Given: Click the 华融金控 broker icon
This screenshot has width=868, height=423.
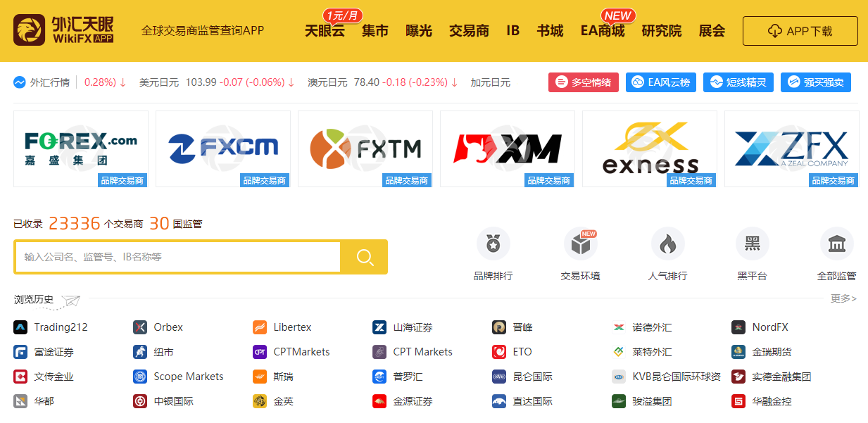Looking at the screenshot, I should 738,401.
